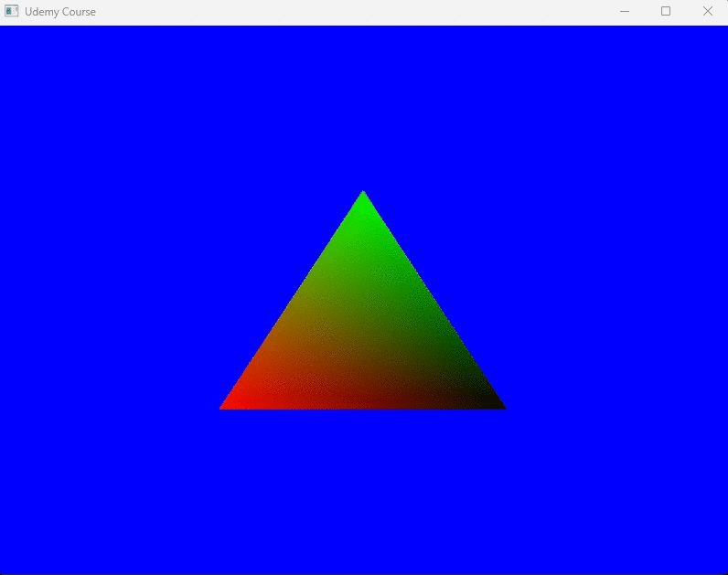Screen dimensions: 728x575
Task: Minimize the Udemy Course window
Action: click(625, 12)
